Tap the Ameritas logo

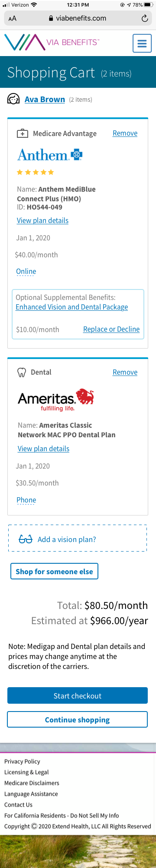(56, 399)
